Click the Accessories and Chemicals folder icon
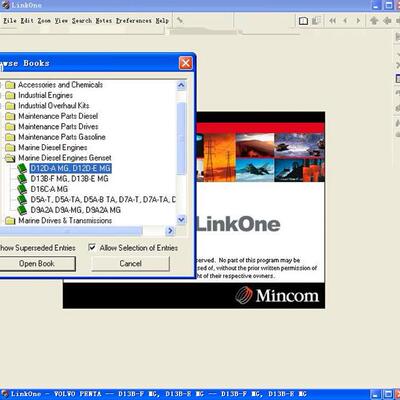 click(x=10, y=85)
